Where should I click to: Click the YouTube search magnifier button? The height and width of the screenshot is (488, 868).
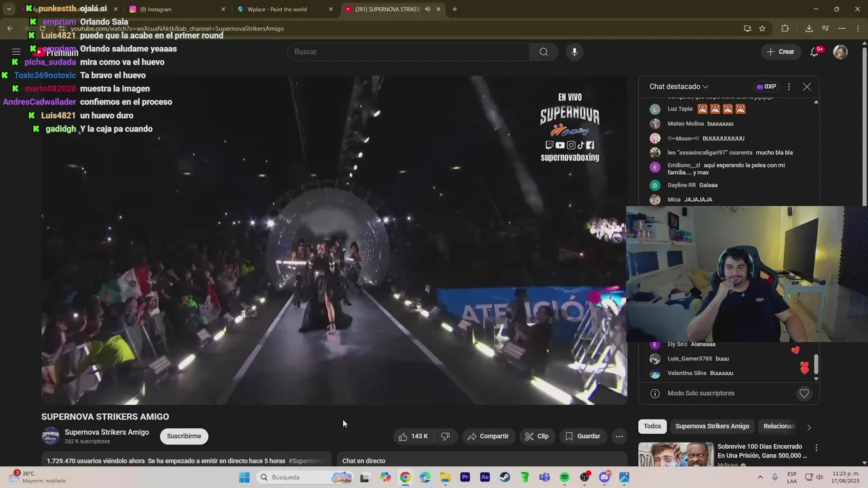(543, 52)
